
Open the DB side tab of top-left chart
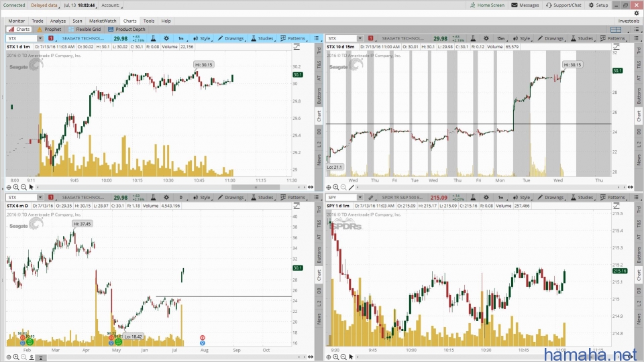point(319,131)
